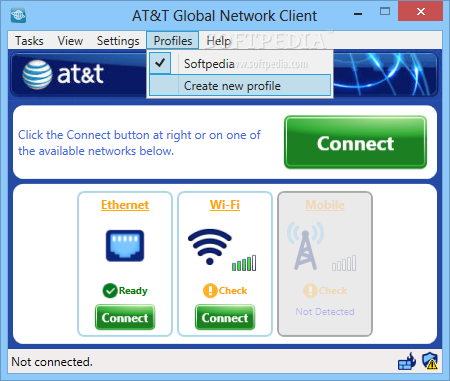Click the mobile tower antenna icon

point(305,246)
